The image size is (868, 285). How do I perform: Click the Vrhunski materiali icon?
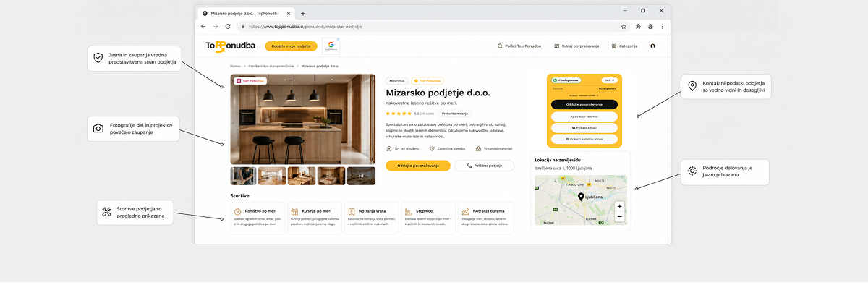(477, 148)
